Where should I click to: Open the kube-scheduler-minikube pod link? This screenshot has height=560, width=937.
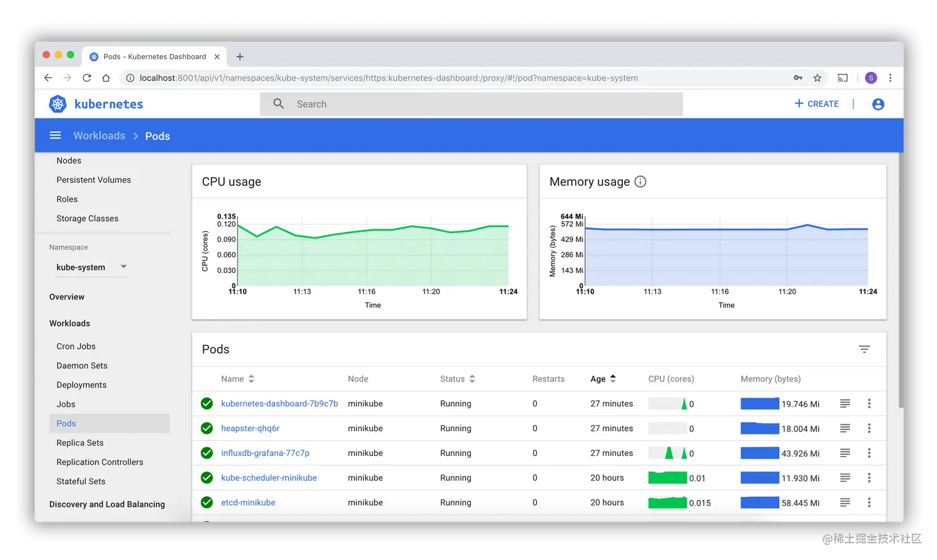point(269,478)
